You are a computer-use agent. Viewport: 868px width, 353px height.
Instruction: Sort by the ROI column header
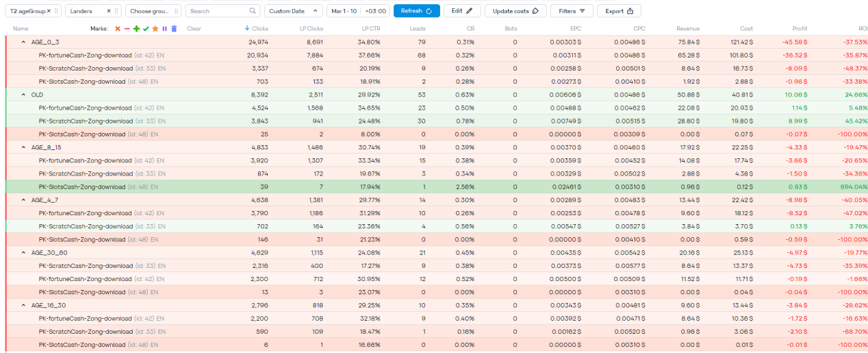click(x=863, y=29)
